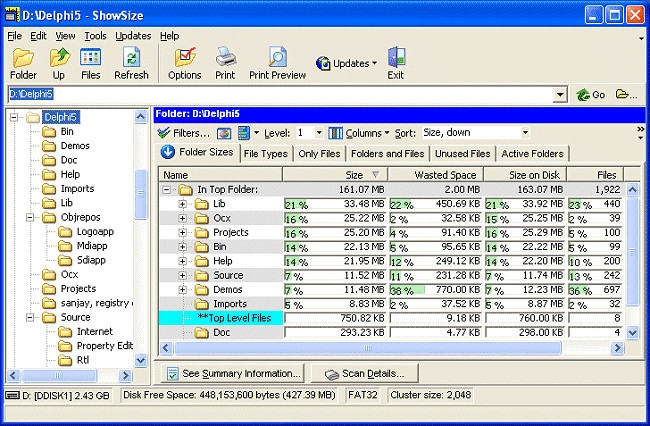Open Print Preview

tap(277, 57)
